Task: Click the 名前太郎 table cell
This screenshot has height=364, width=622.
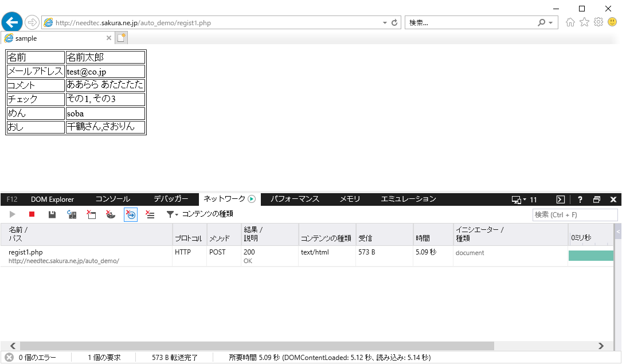Action: pyautogui.click(x=105, y=57)
